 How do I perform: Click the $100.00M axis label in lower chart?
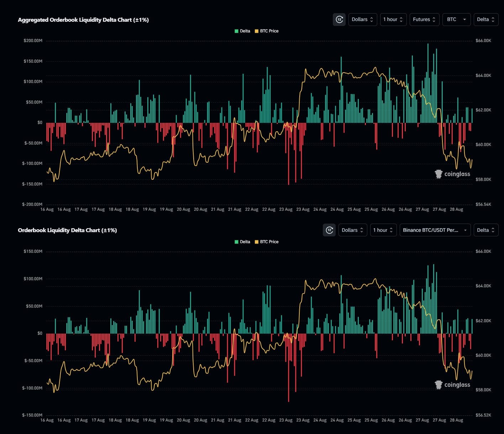point(33,278)
